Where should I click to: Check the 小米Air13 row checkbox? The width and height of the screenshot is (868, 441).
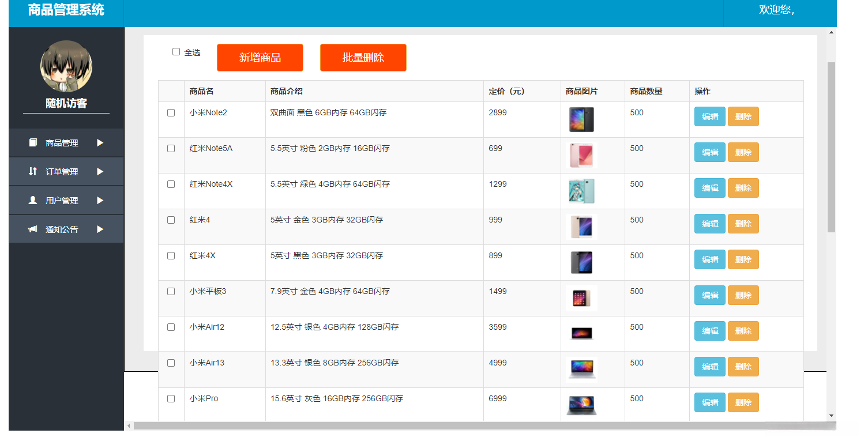click(171, 363)
